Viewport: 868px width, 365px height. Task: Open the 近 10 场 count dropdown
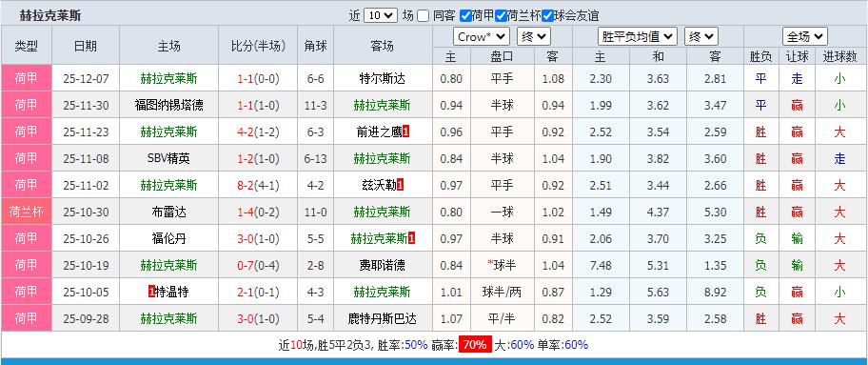(381, 15)
